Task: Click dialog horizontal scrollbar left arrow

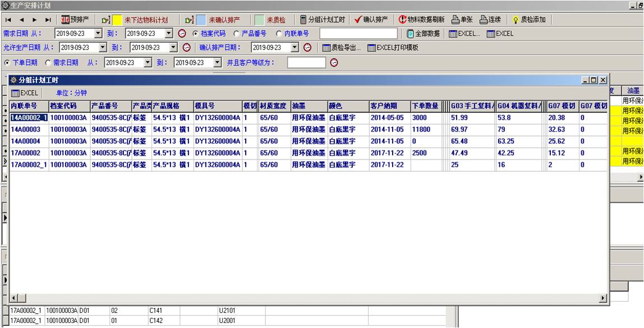Action: [13, 298]
